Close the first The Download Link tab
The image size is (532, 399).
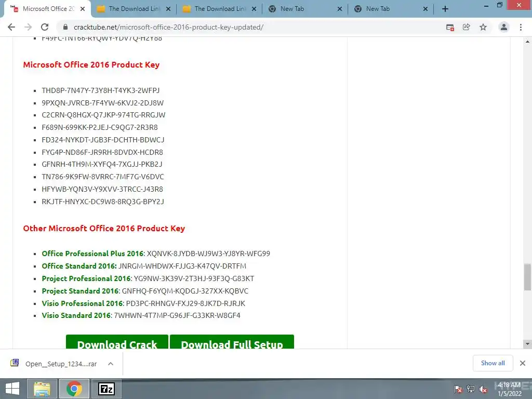[168, 9]
